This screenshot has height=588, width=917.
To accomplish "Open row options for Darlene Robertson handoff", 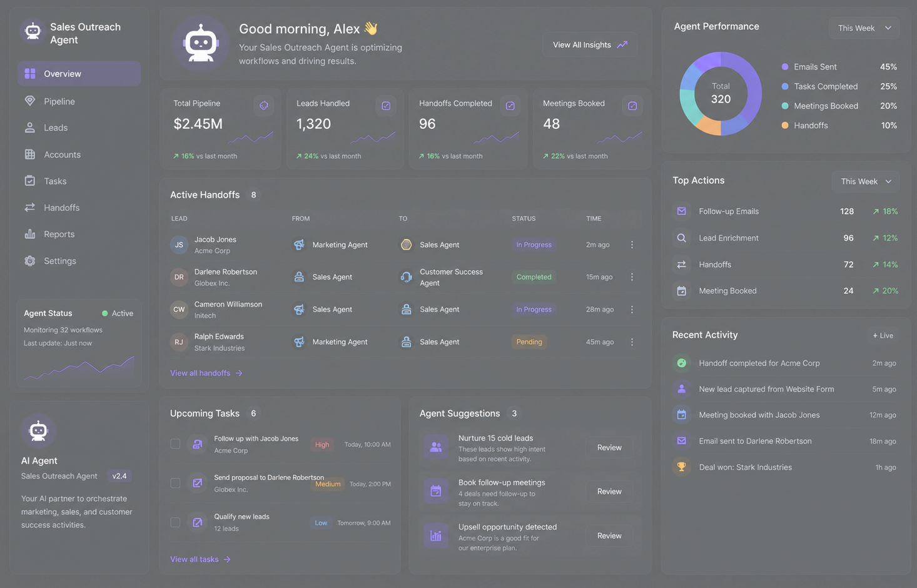I will 632,277.
